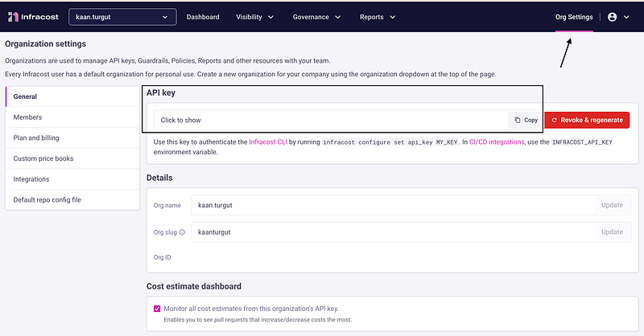
Task: Open the chevron next to the account icon
Action: tap(626, 17)
